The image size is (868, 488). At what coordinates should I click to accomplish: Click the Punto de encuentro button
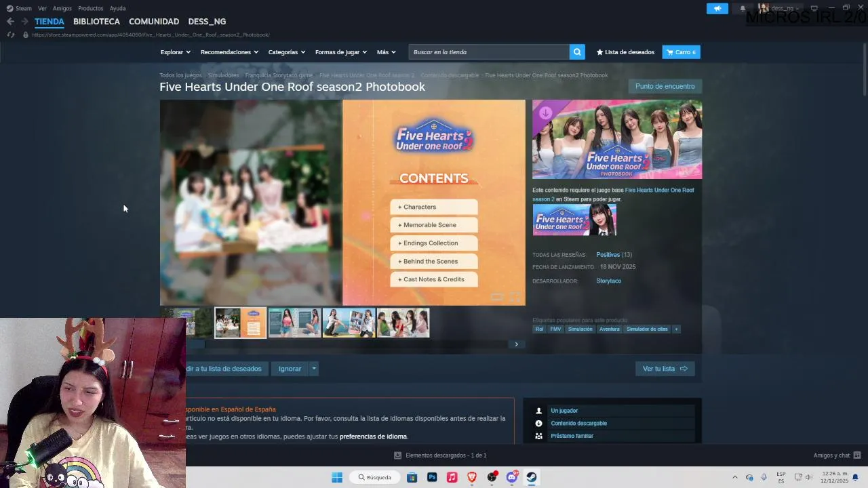pyautogui.click(x=665, y=86)
